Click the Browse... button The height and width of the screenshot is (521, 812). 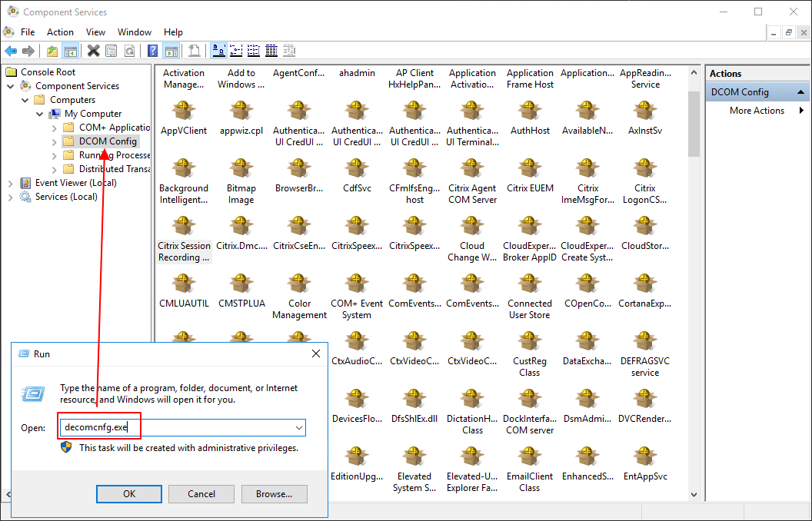tap(274, 494)
